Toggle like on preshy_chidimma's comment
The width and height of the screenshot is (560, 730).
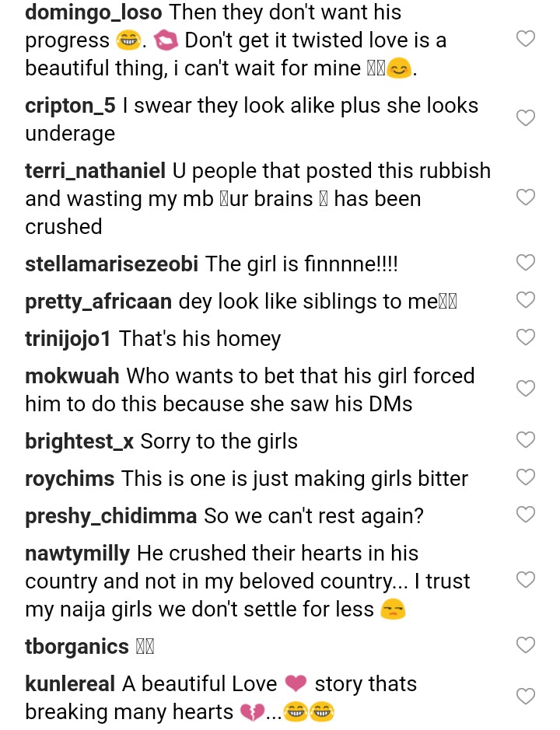click(526, 515)
